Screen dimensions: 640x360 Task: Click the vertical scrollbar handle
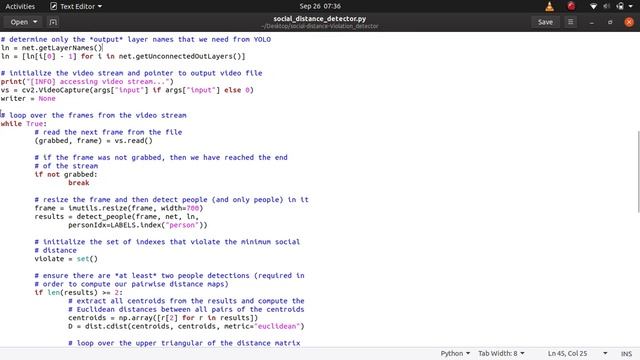point(638,171)
